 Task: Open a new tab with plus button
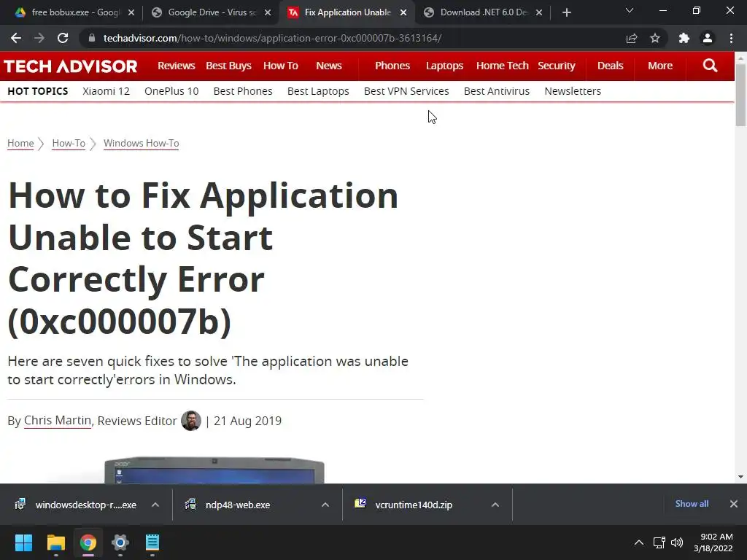[x=566, y=12]
